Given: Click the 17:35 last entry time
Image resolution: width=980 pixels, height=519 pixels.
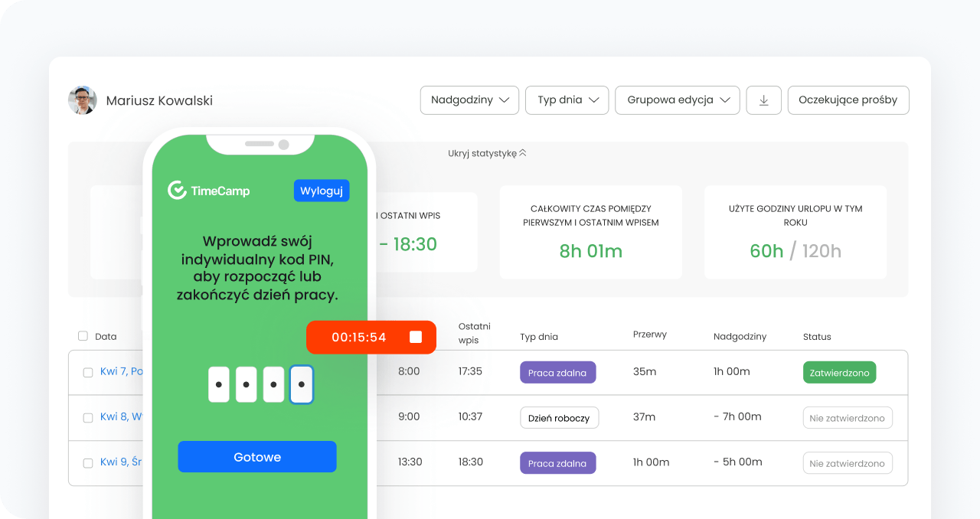Looking at the screenshot, I should click(x=471, y=371).
